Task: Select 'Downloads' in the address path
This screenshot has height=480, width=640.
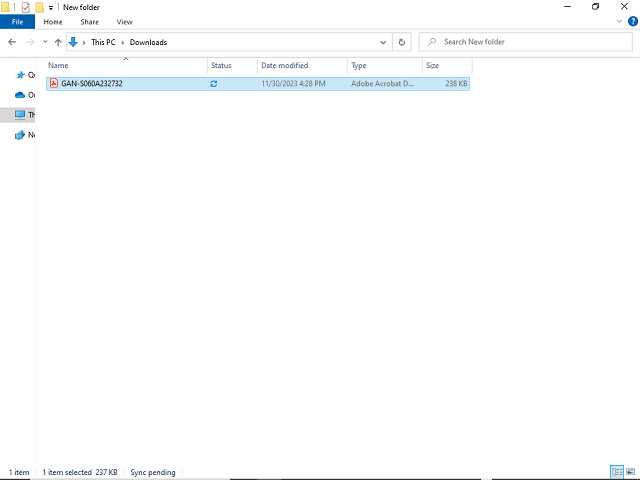Action: coord(148,42)
